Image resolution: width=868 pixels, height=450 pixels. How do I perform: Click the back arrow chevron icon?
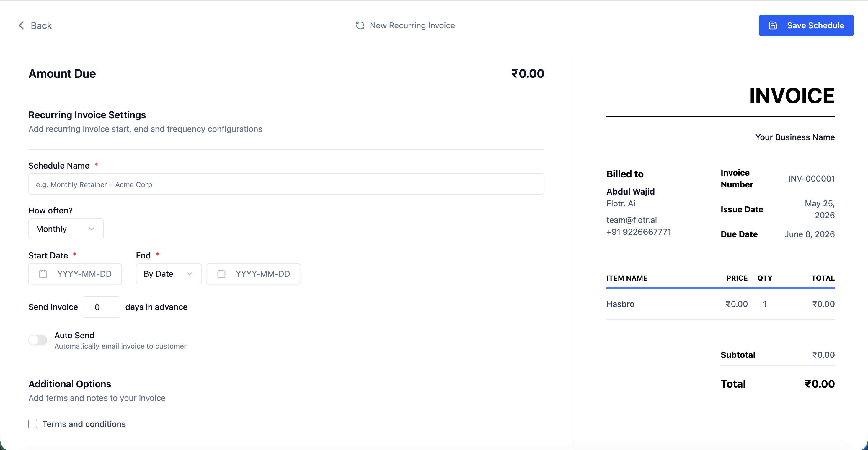point(21,25)
